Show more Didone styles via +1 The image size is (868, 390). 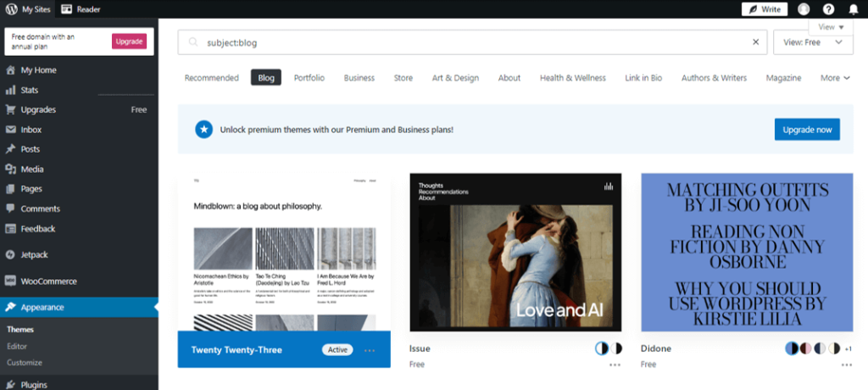click(848, 349)
